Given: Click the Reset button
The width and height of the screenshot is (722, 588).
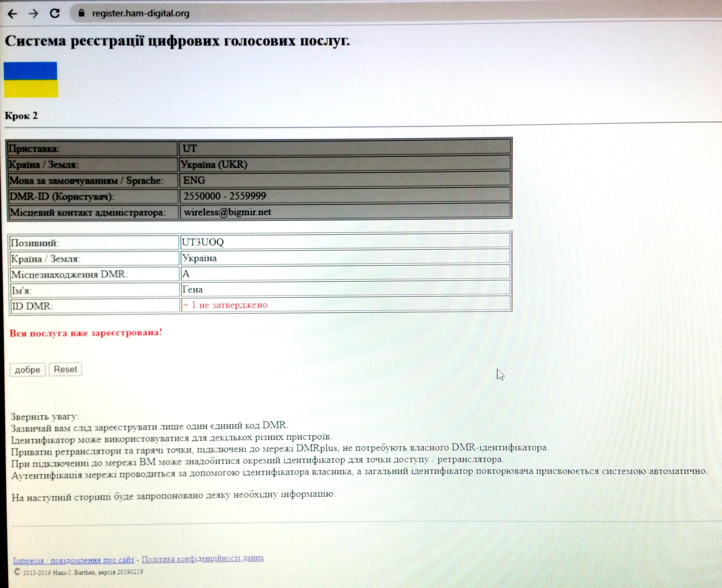Looking at the screenshot, I should [x=65, y=369].
